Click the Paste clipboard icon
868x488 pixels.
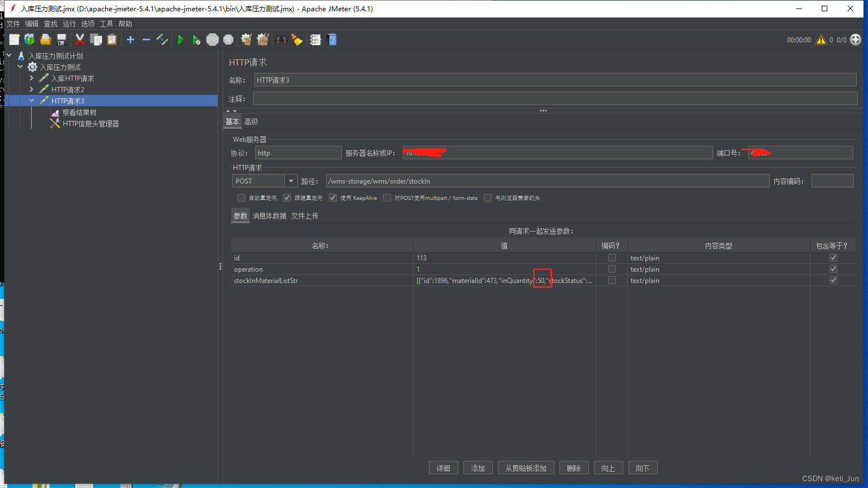[112, 39]
